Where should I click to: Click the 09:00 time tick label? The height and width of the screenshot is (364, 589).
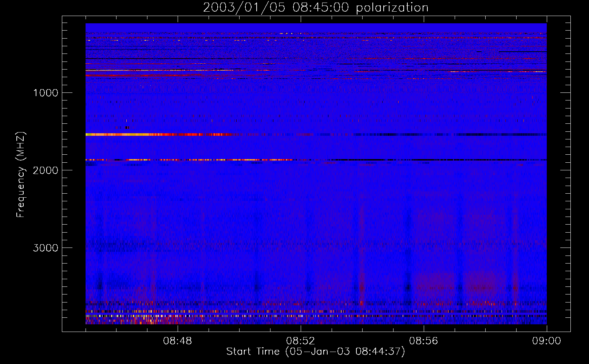click(x=547, y=341)
